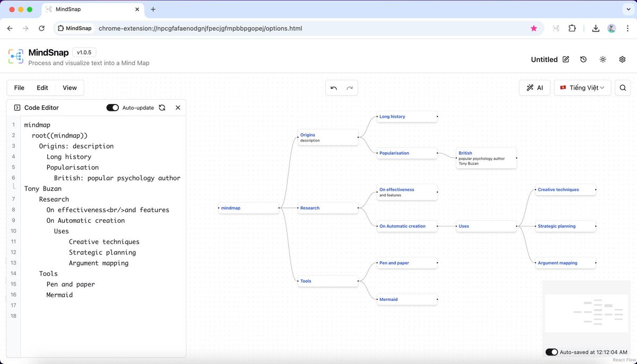Bookmark page with the star icon
The width and height of the screenshot is (637, 364).
pos(533,28)
